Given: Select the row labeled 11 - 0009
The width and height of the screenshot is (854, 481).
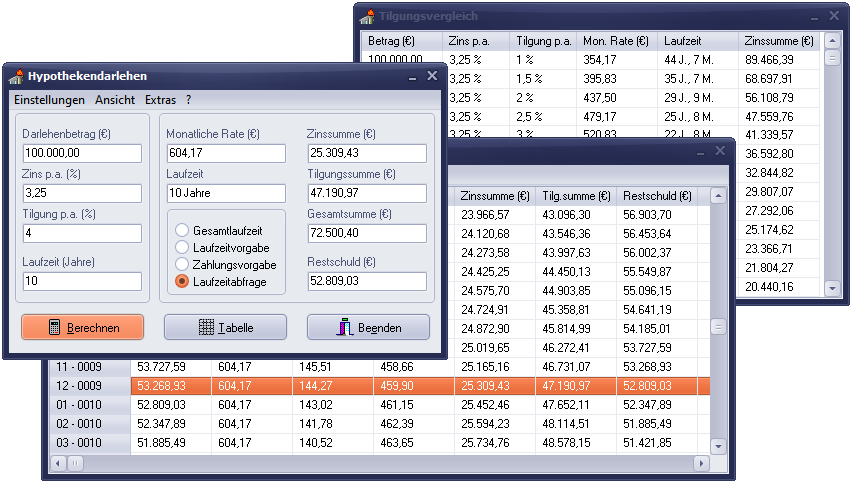Looking at the screenshot, I should click(x=380, y=367).
